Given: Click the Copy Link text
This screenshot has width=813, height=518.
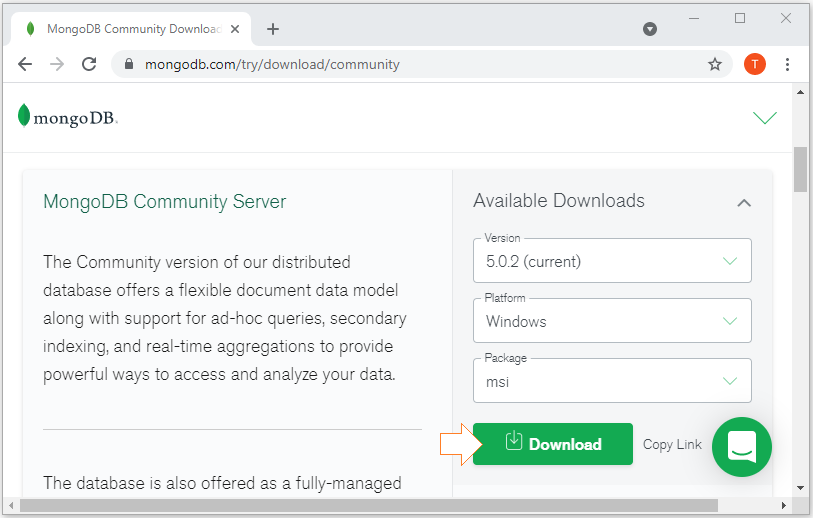Looking at the screenshot, I should tap(672, 444).
